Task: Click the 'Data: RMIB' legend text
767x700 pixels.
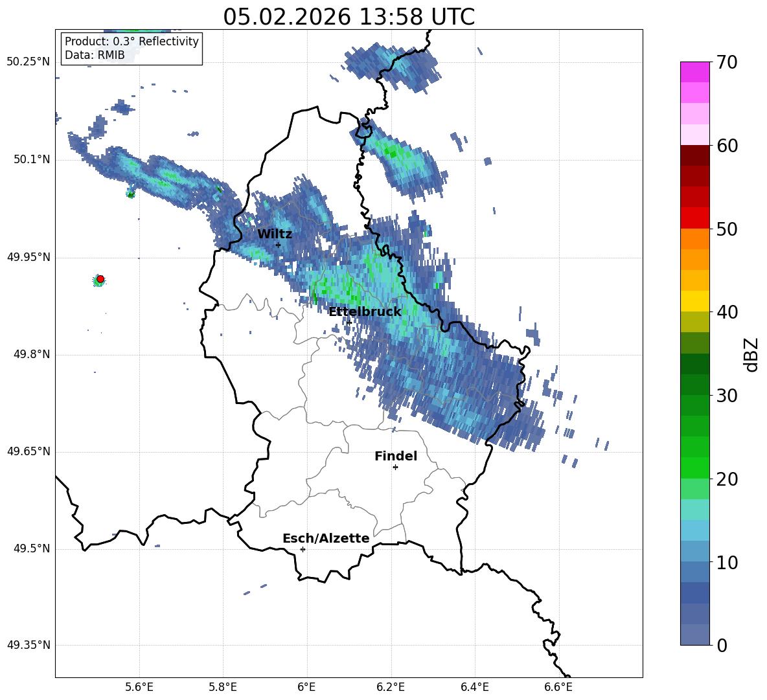Action: (95, 55)
